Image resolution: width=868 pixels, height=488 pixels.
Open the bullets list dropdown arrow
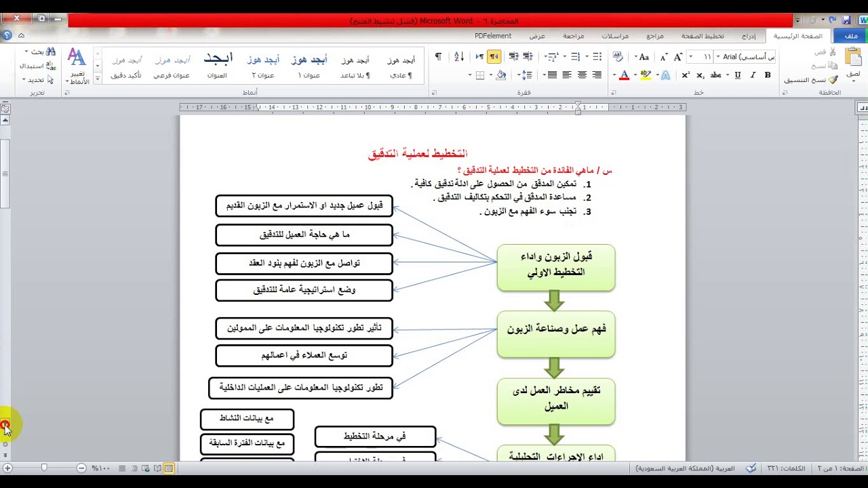587,57
